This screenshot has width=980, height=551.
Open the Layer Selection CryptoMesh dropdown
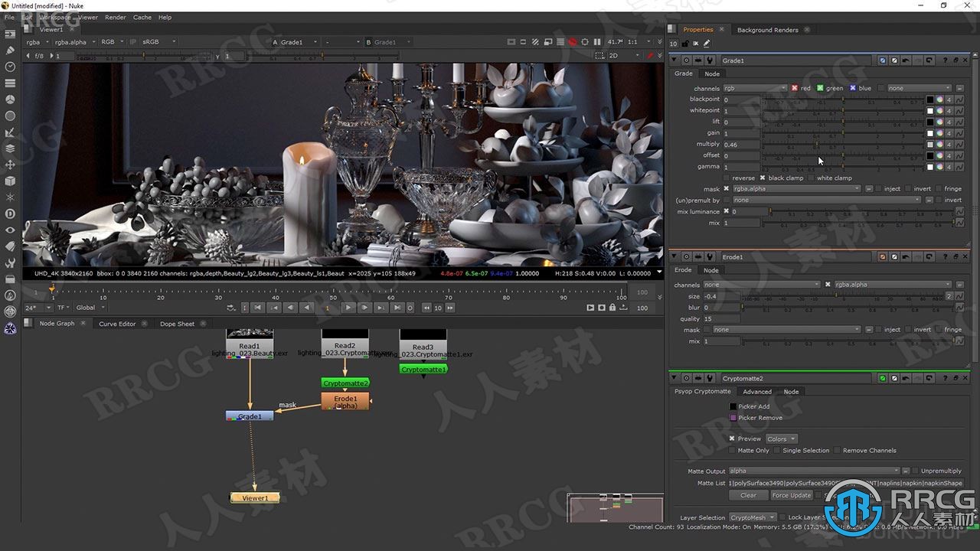[x=752, y=517]
